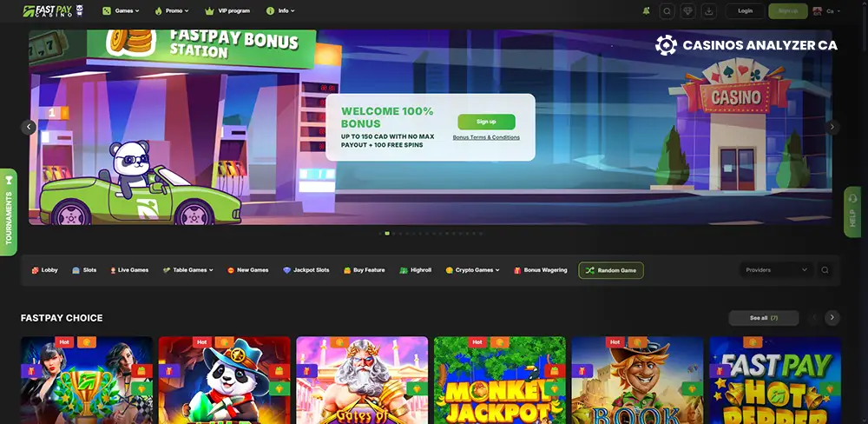Select the Jackpot Slots category tab
The width and height of the screenshot is (868, 424).
[x=306, y=270]
